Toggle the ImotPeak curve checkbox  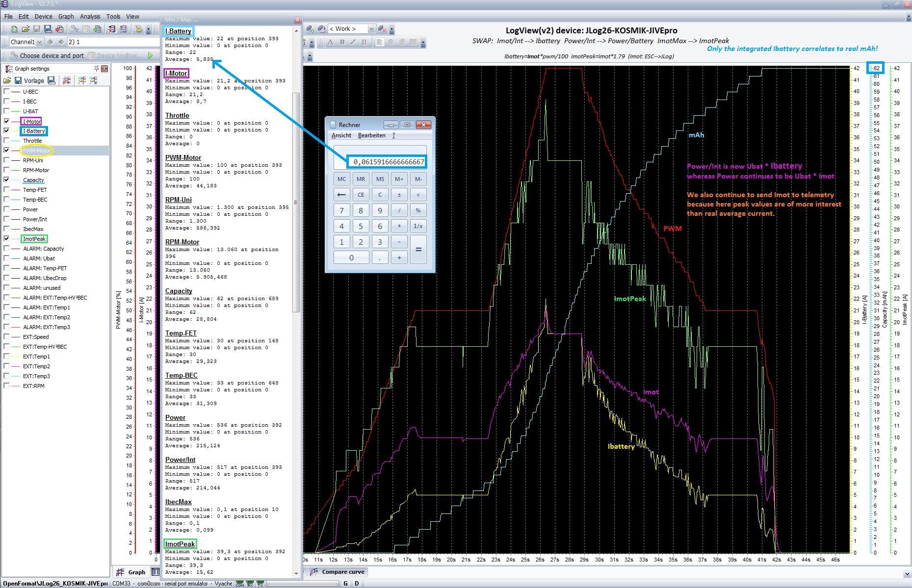[6, 239]
